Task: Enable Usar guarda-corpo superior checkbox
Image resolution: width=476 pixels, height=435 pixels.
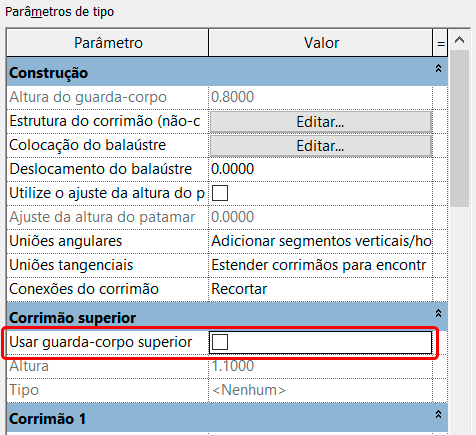Action: [220, 342]
